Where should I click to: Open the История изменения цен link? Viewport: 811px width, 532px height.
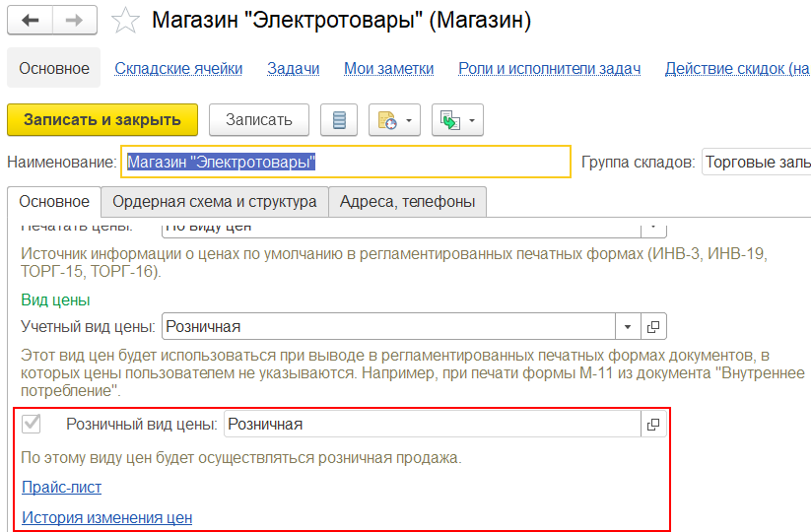coord(106,517)
